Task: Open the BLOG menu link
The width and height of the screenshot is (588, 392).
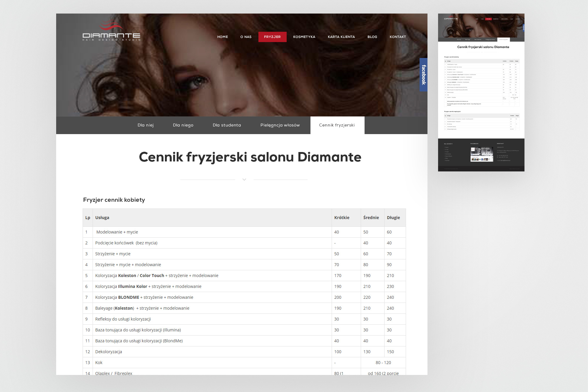Action: (x=372, y=37)
